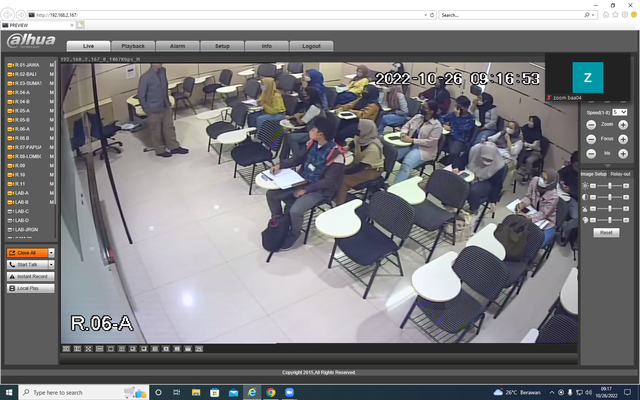Reset the image settings with the Reset button
This screenshot has width=640, height=400.
click(606, 233)
